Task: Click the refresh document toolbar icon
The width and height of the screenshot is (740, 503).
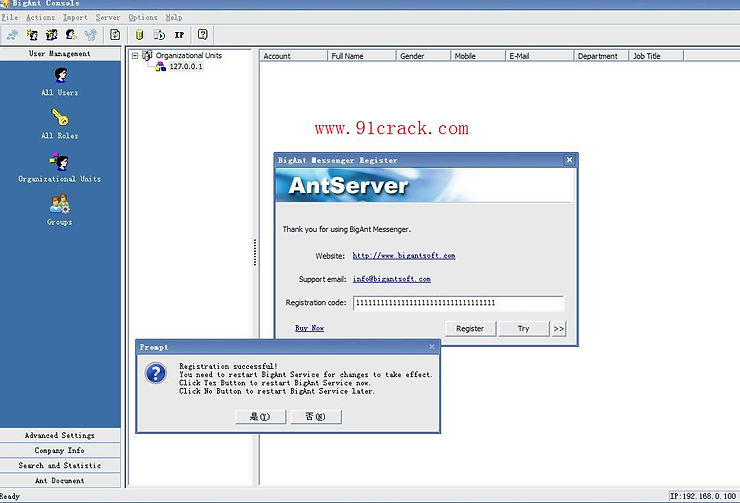Action: click(x=115, y=34)
